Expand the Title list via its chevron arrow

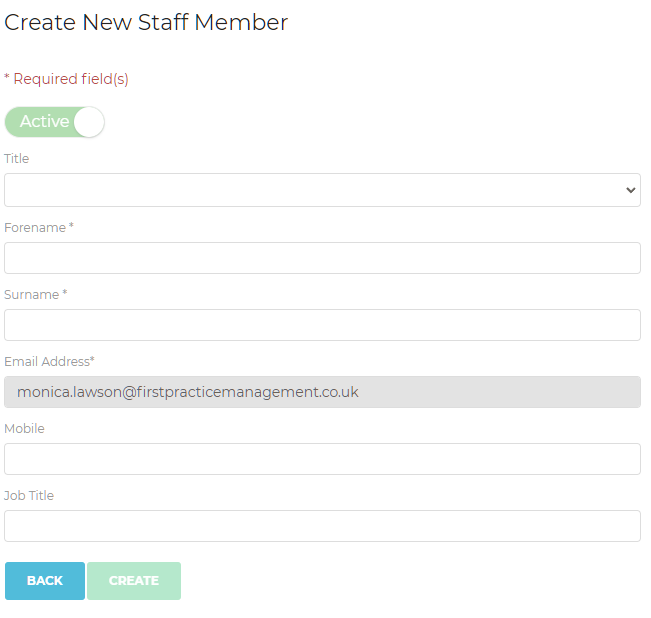(630, 190)
